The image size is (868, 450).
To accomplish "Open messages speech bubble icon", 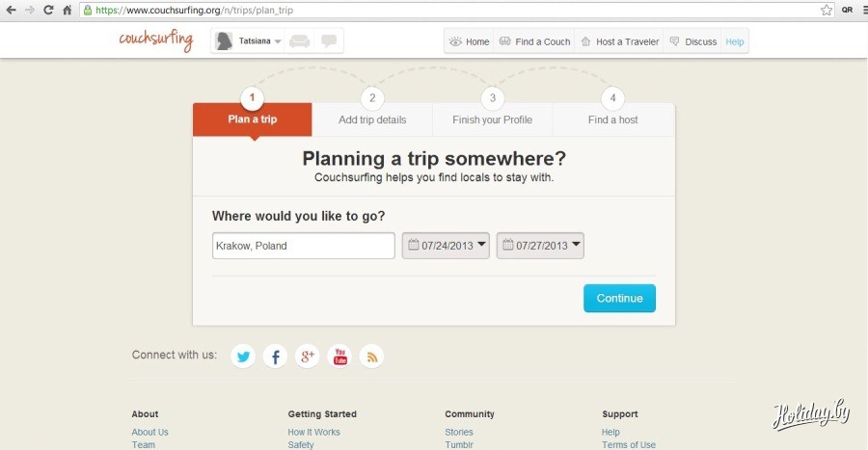I will [x=329, y=41].
